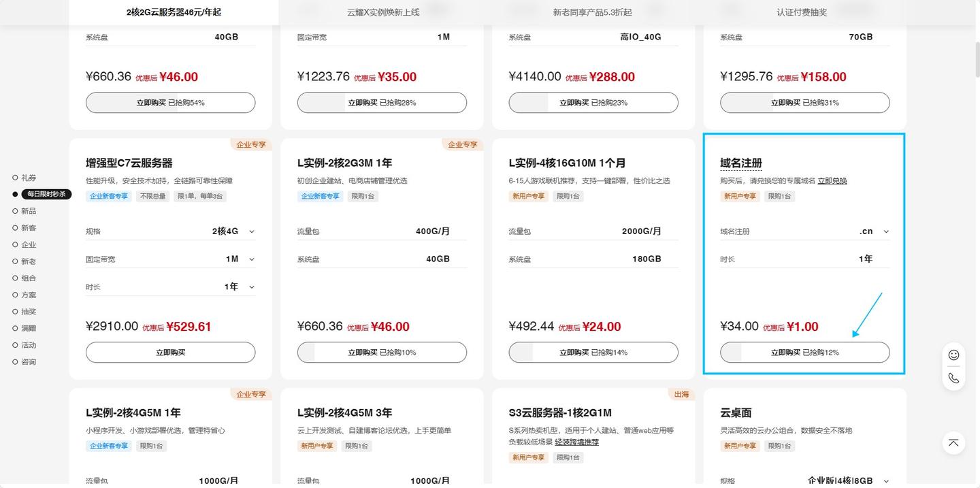Click the 高IO_40G system disk value
The image size is (980, 488).
[641, 37]
